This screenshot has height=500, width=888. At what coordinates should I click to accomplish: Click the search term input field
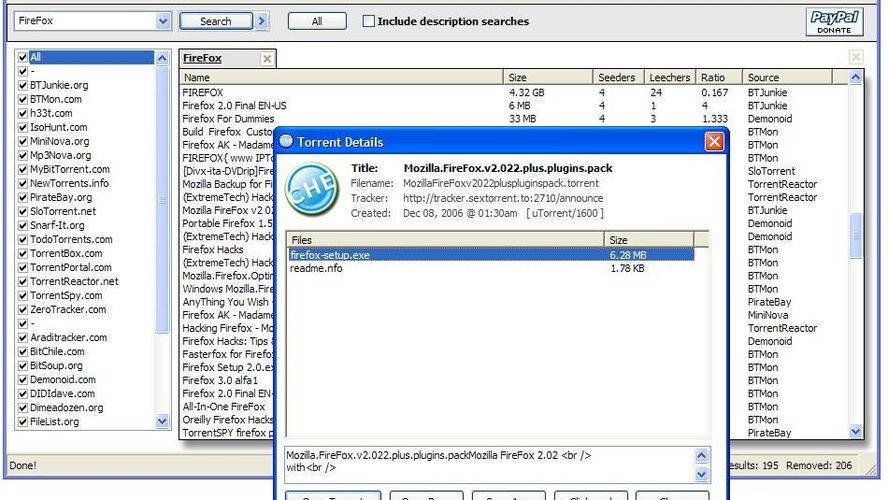coord(85,22)
